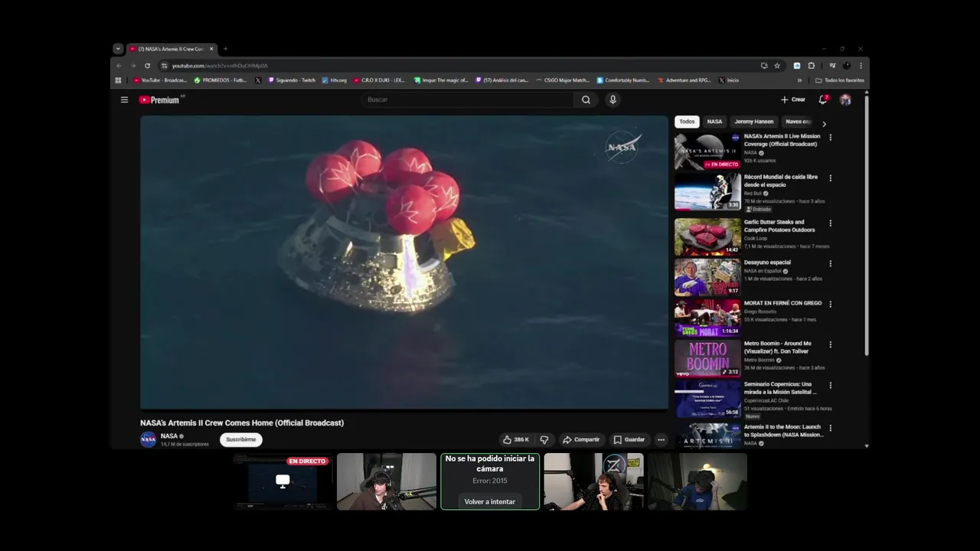Open the bookmarks apps grid icon
The height and width of the screenshot is (551, 980).
pyautogui.click(x=118, y=80)
